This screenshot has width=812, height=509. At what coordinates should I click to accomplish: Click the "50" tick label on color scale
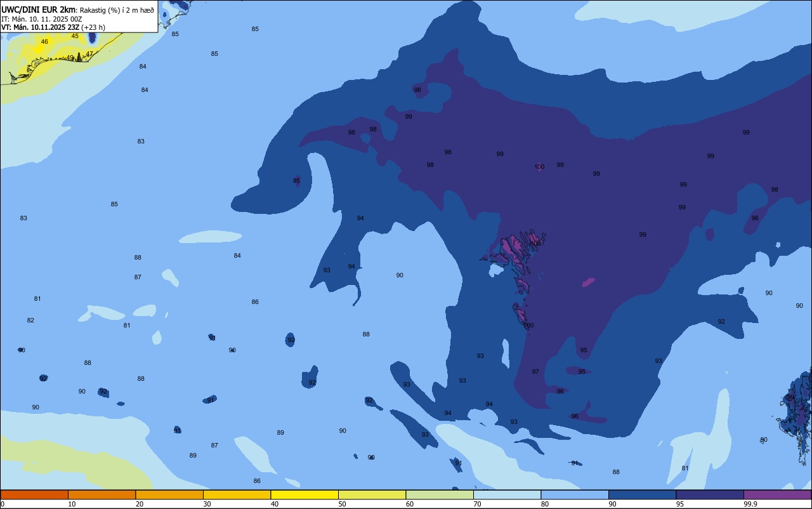(342, 504)
